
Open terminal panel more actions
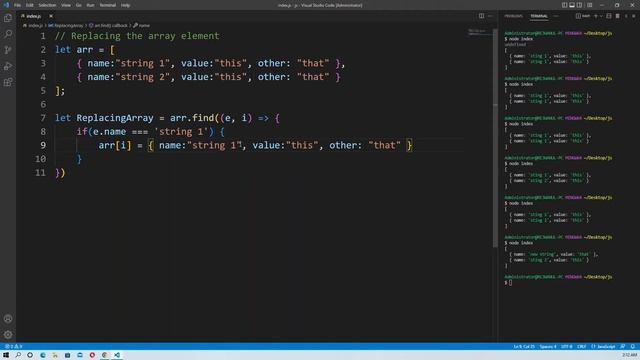(x=626, y=16)
